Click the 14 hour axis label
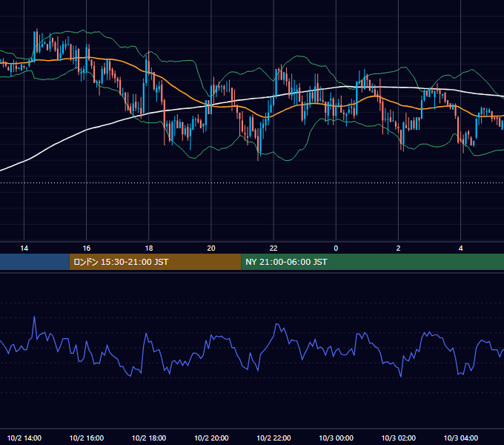 click(x=24, y=248)
